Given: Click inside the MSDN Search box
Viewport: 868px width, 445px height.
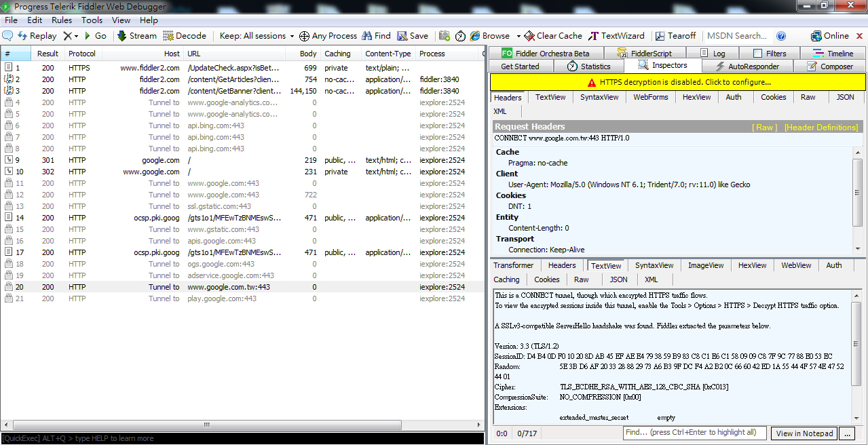Looking at the screenshot, I should tap(737, 36).
